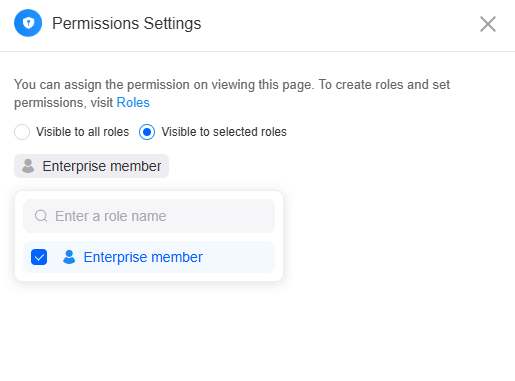Image resolution: width=515 pixels, height=381 pixels.
Task: Select the Visible to all roles radio button
Action: pyautogui.click(x=22, y=132)
